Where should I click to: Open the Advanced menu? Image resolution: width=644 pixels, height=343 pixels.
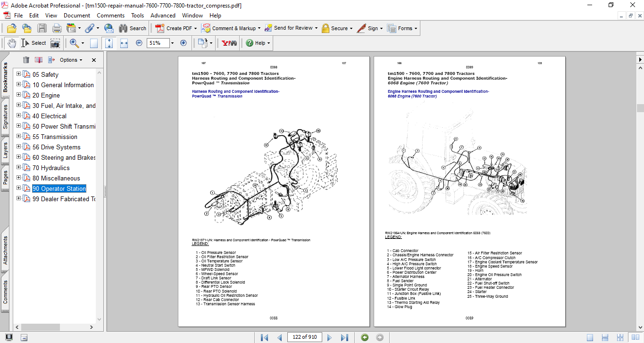point(163,16)
